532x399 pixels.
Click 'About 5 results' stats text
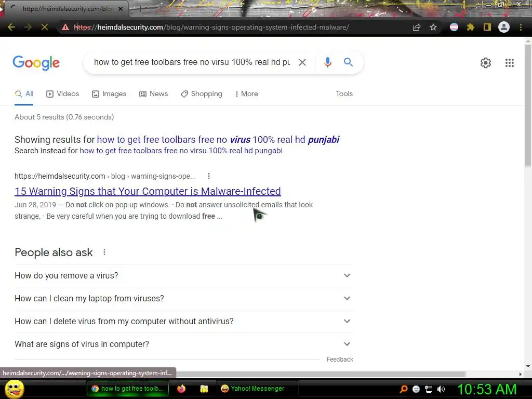[x=64, y=117]
